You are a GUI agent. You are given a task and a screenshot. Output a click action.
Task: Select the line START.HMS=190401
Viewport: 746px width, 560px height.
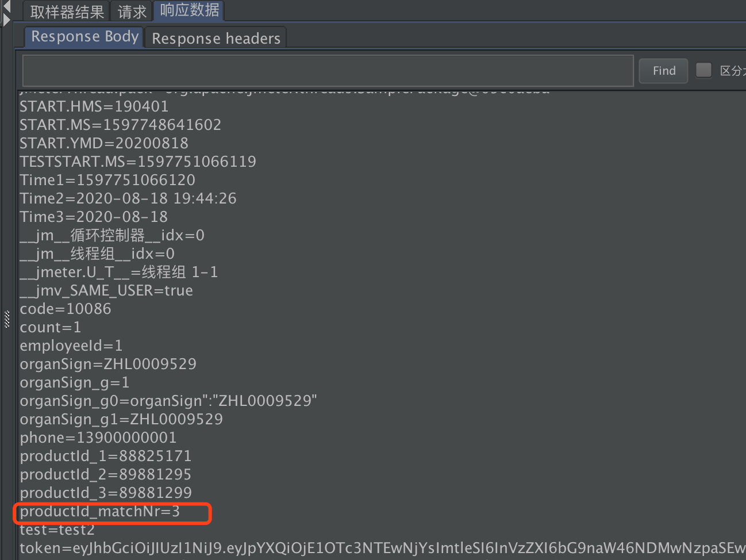coord(94,106)
